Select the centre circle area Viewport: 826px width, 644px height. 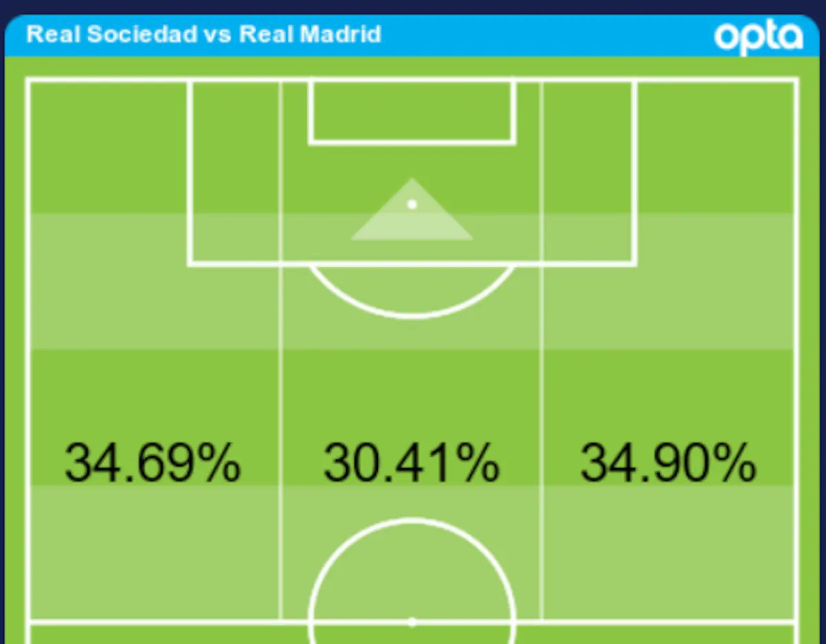tap(412, 581)
